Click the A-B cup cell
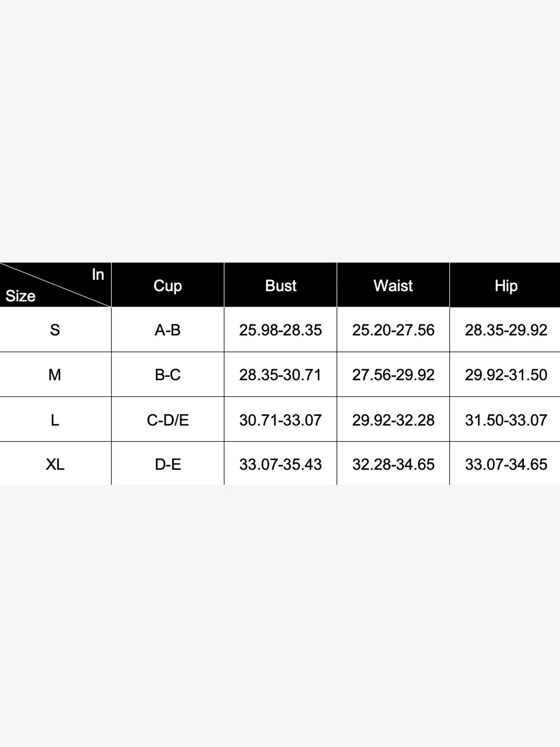The height and width of the screenshot is (747, 560). point(168,330)
